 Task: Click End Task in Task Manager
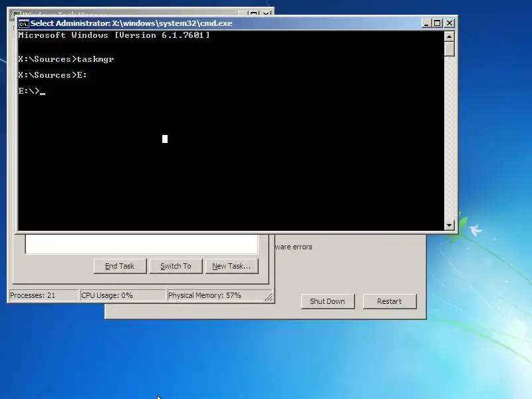click(120, 267)
